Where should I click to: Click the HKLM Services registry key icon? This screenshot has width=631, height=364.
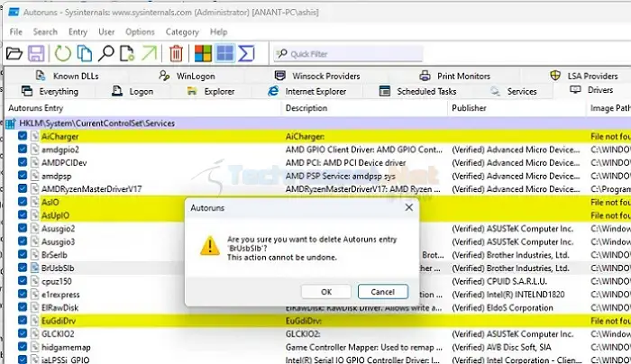pos(11,123)
